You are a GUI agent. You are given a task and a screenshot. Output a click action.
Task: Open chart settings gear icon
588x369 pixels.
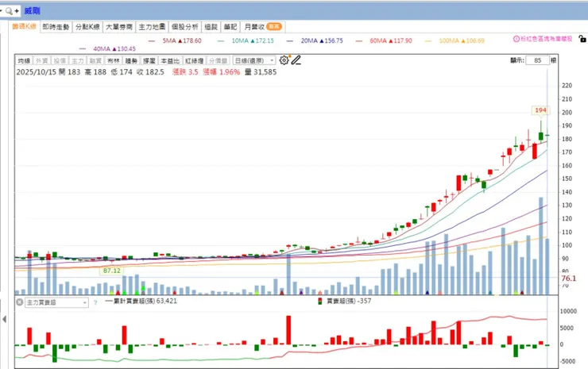(x=284, y=60)
